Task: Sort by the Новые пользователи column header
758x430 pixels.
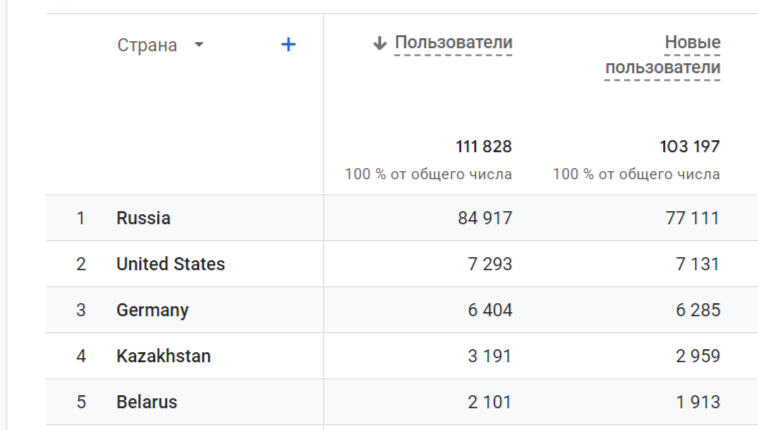Action: click(663, 55)
